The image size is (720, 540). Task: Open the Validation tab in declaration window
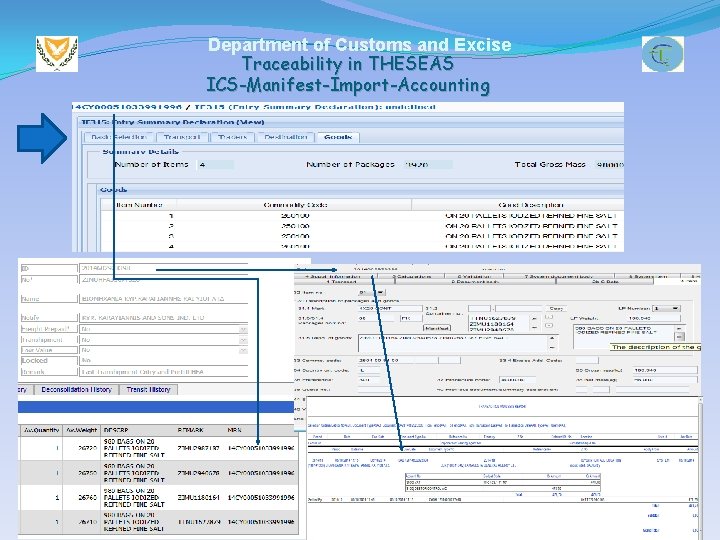[x=474, y=276]
